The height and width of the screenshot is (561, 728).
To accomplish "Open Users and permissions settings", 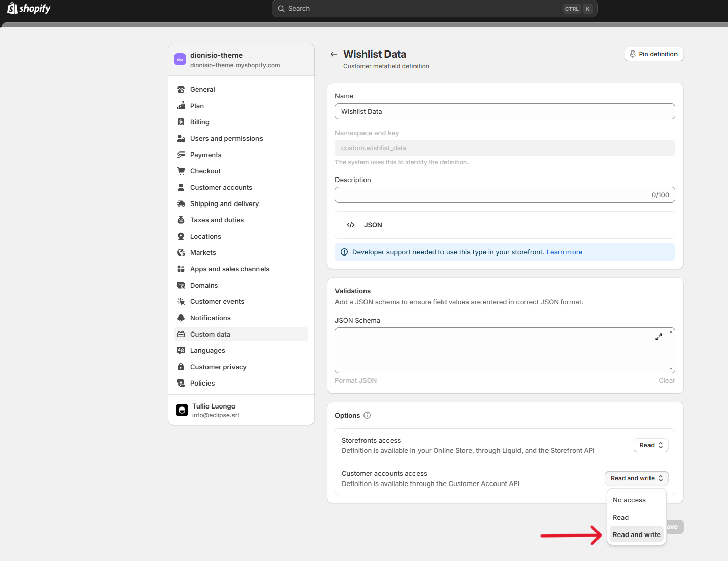I will click(x=226, y=138).
